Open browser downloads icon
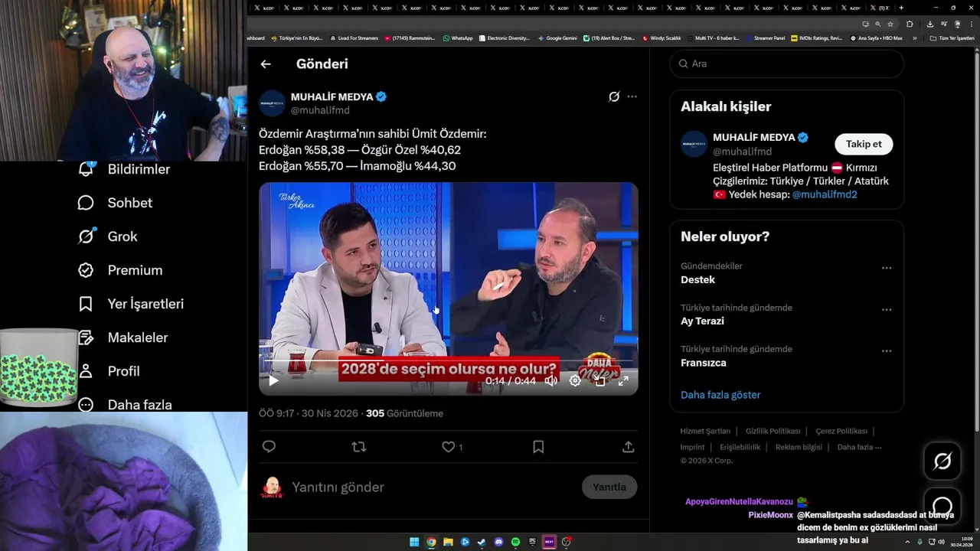The height and width of the screenshot is (551, 980). point(929,24)
